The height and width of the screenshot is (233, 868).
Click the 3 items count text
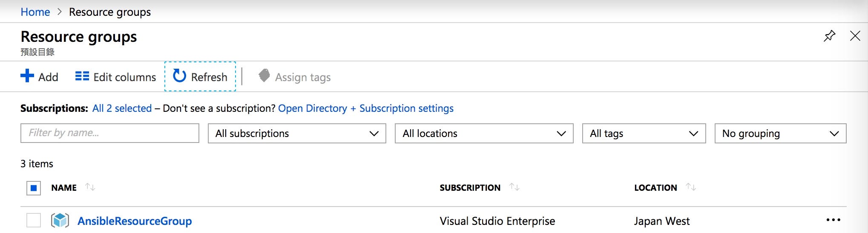37,164
